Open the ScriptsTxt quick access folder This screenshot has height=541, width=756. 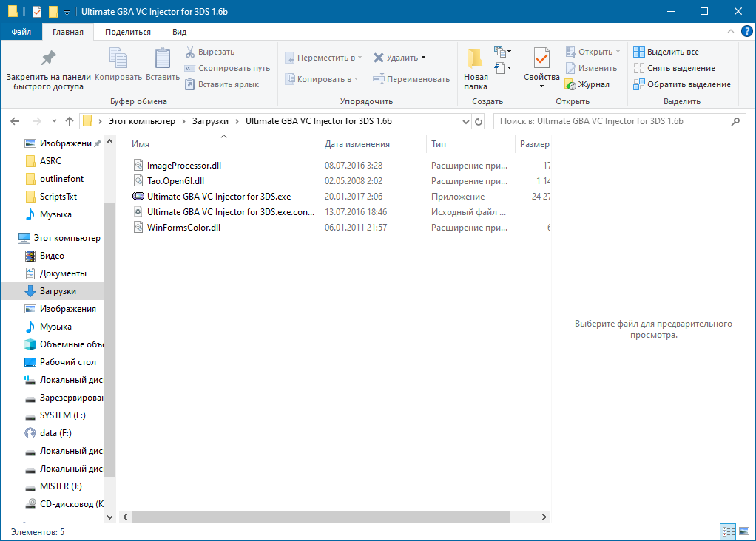coord(58,197)
